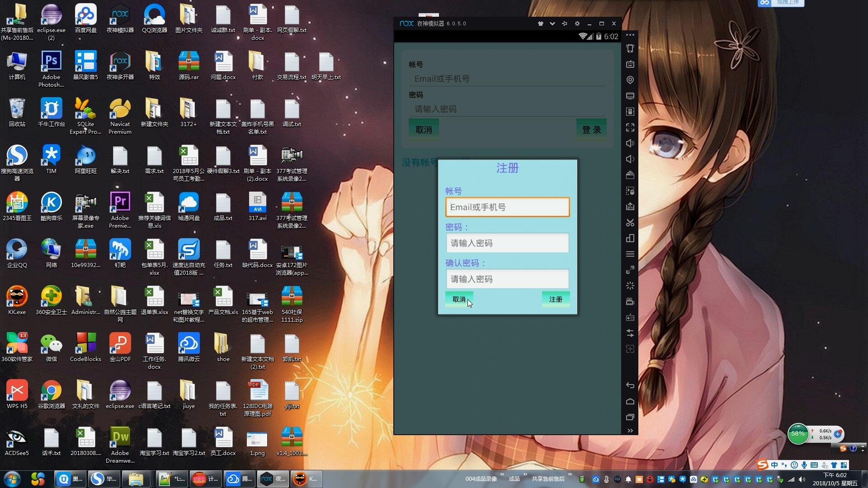Screen dimensions: 868x488
Task: Click the Nox pin window icon
Action: (564, 23)
